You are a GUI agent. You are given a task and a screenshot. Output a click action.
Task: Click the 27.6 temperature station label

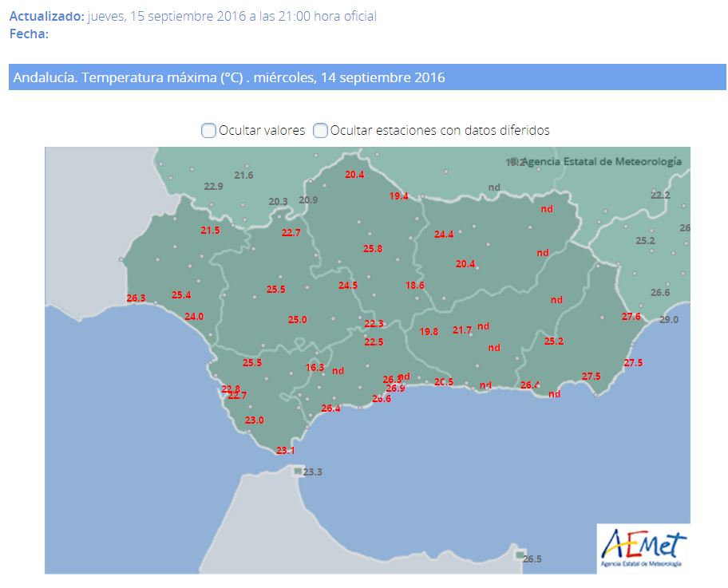[x=631, y=317]
